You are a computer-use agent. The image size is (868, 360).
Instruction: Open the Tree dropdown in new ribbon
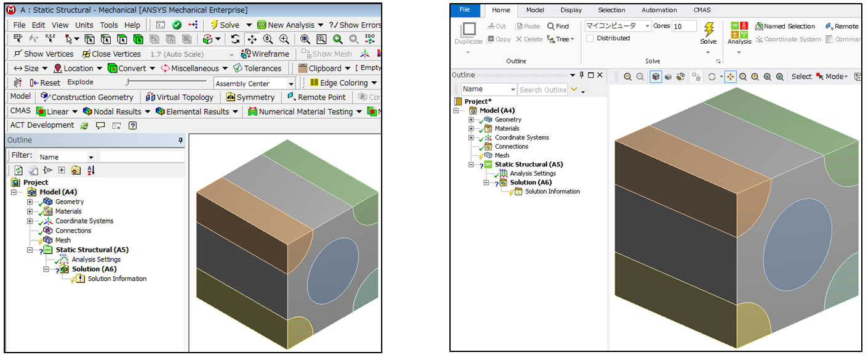pos(560,39)
